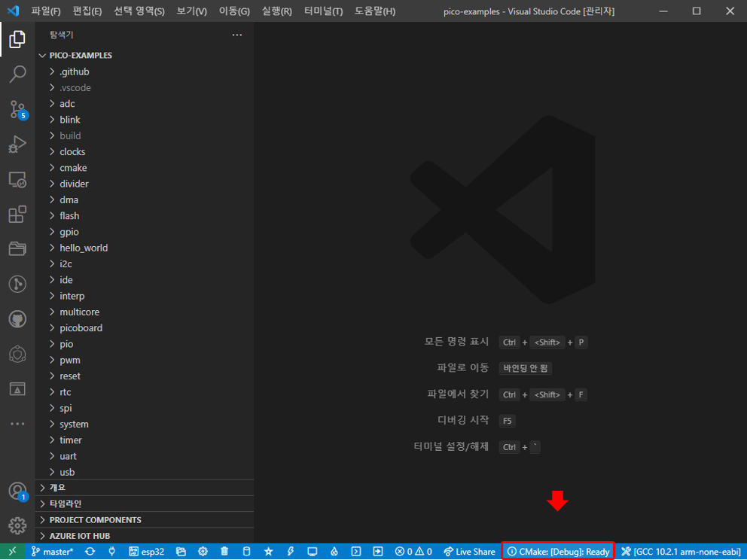Expand the 타임라인 timeline section
Image resolution: width=747 pixels, height=560 pixels.
tap(145, 504)
